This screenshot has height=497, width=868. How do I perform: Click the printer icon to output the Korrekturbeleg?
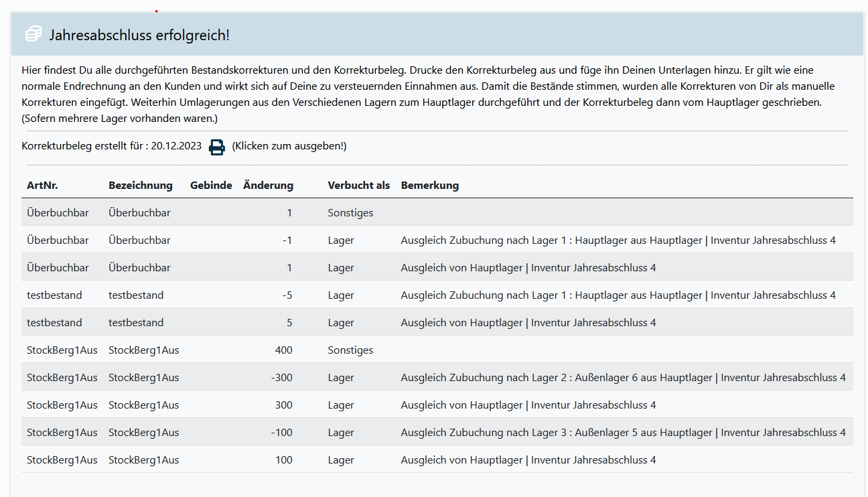(x=217, y=147)
